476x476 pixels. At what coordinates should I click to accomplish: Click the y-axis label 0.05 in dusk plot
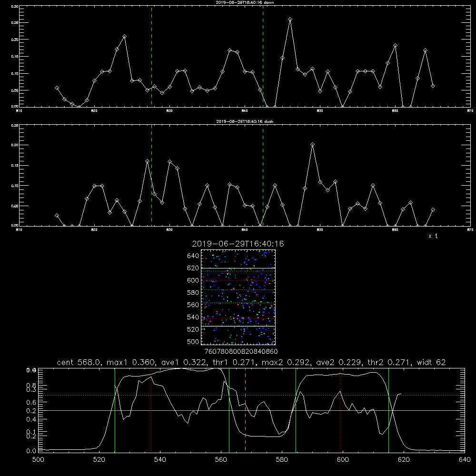coord(15,206)
